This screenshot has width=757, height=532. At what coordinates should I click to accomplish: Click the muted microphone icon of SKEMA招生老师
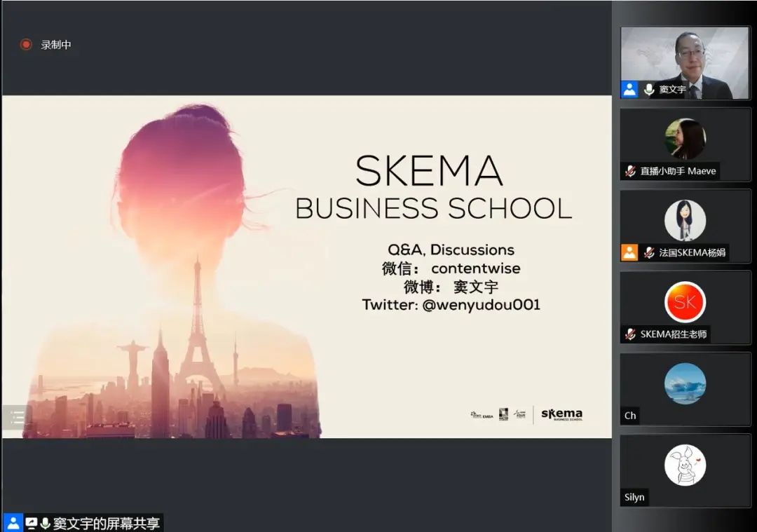pos(630,334)
